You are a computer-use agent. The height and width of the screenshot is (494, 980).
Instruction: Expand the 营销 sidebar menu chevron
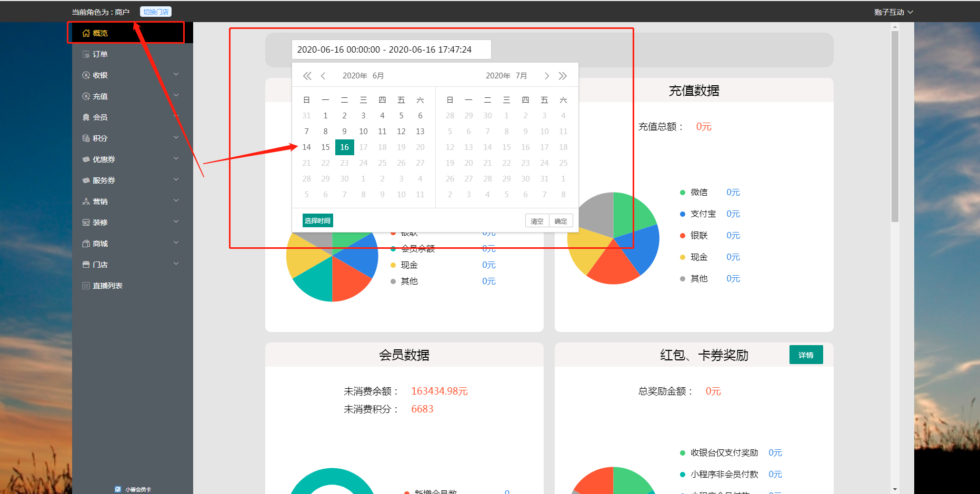click(176, 200)
